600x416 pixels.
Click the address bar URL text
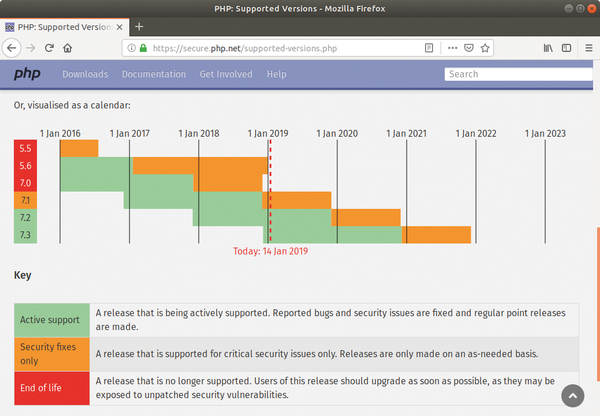245,48
